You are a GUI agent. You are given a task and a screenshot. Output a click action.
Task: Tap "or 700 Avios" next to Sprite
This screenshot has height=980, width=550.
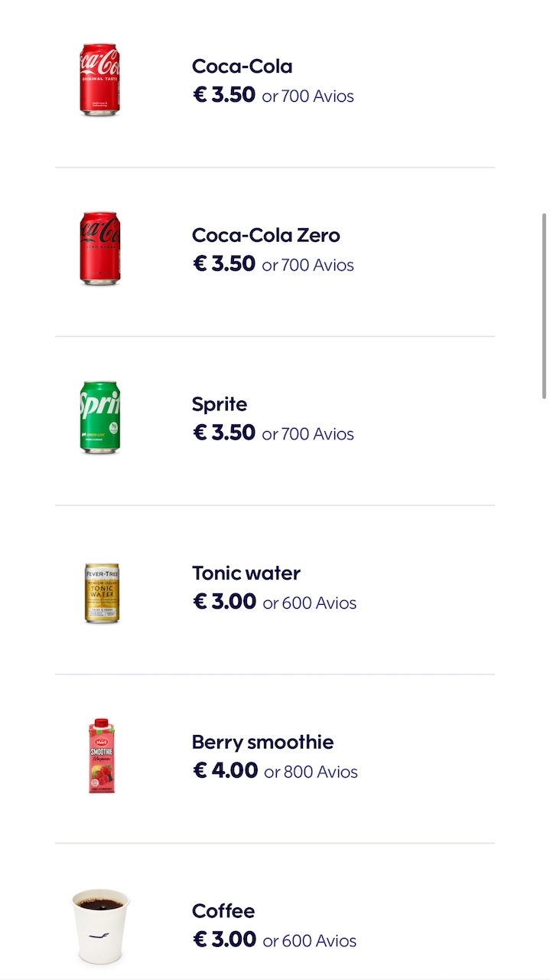(x=308, y=434)
